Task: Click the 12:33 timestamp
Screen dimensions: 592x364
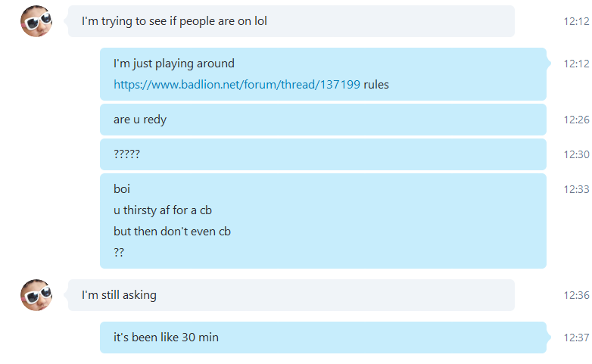Action: tap(577, 189)
